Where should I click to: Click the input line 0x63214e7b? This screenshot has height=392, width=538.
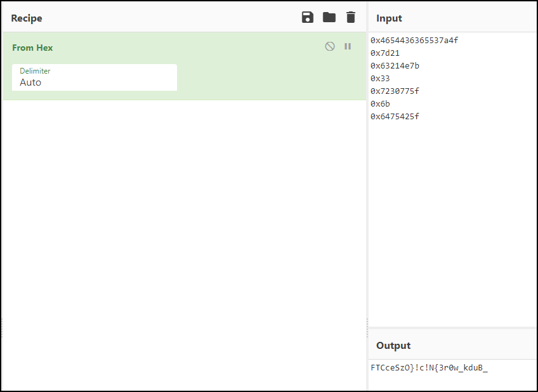point(395,66)
